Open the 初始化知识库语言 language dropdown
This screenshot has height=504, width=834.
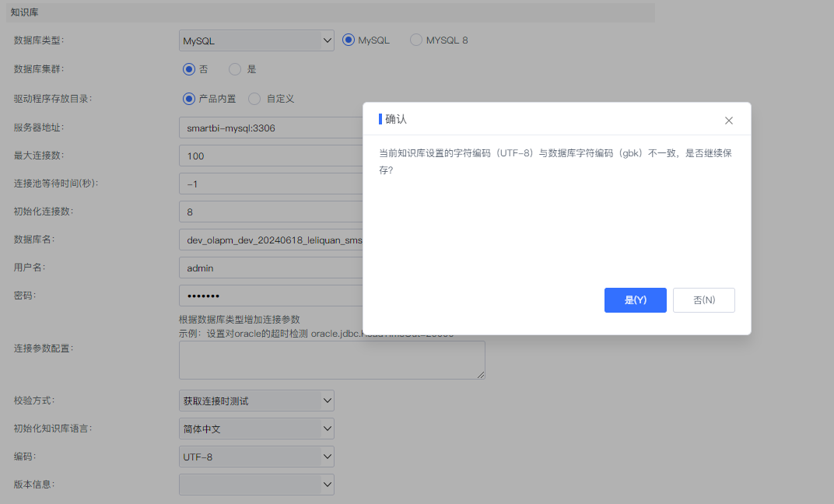tap(257, 429)
